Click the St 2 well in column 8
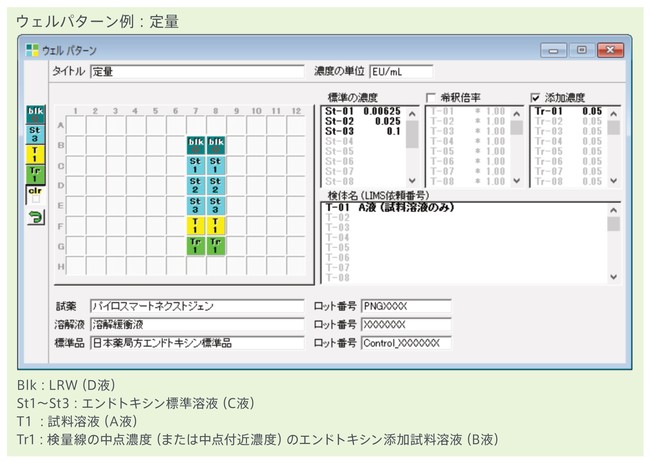The height and width of the screenshot is (463, 650). pos(216,185)
